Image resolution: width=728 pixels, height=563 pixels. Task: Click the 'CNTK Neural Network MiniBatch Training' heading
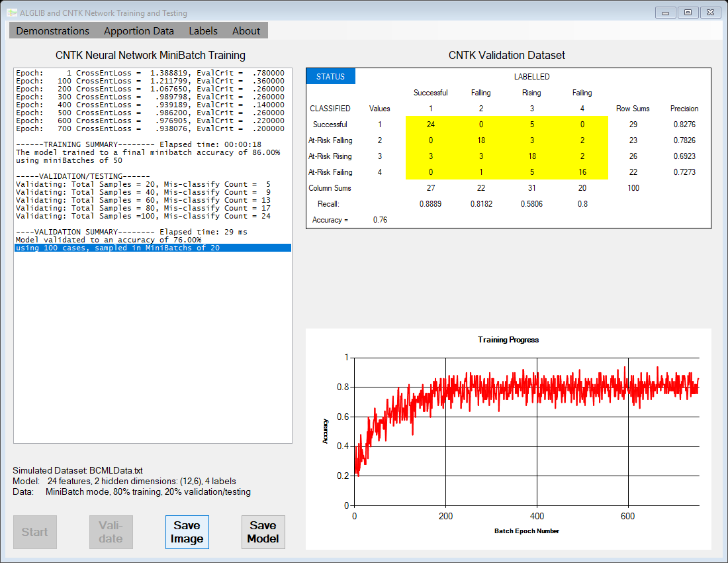click(x=150, y=55)
